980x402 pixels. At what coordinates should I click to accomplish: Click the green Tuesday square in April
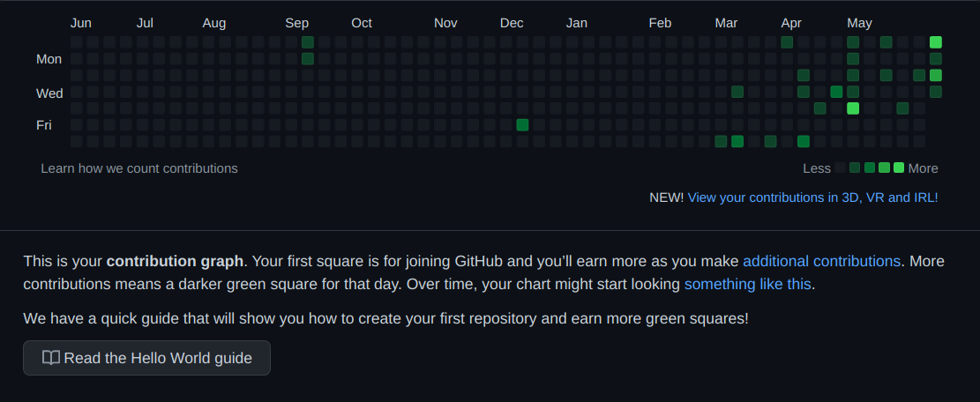[x=804, y=76]
